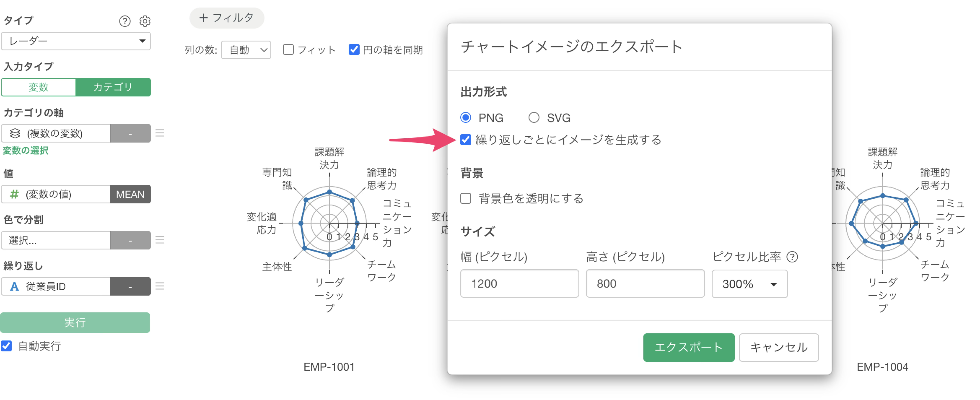
Task: Toggle 繰り返しごとにイメージを生成する checkbox
Action: [466, 140]
